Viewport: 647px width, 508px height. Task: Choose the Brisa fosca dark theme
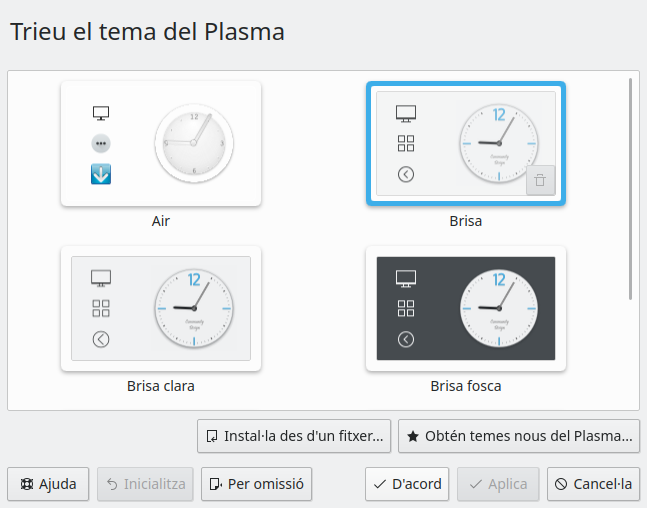point(466,309)
